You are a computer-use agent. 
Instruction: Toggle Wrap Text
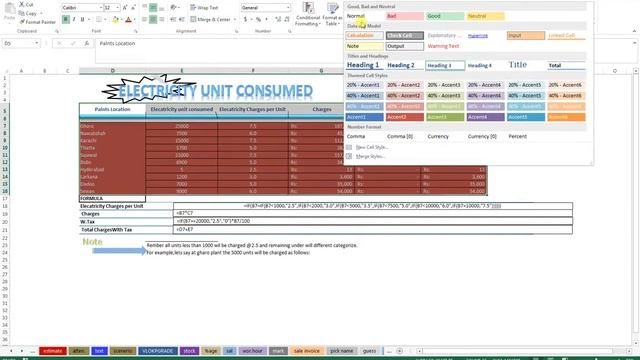pos(204,8)
